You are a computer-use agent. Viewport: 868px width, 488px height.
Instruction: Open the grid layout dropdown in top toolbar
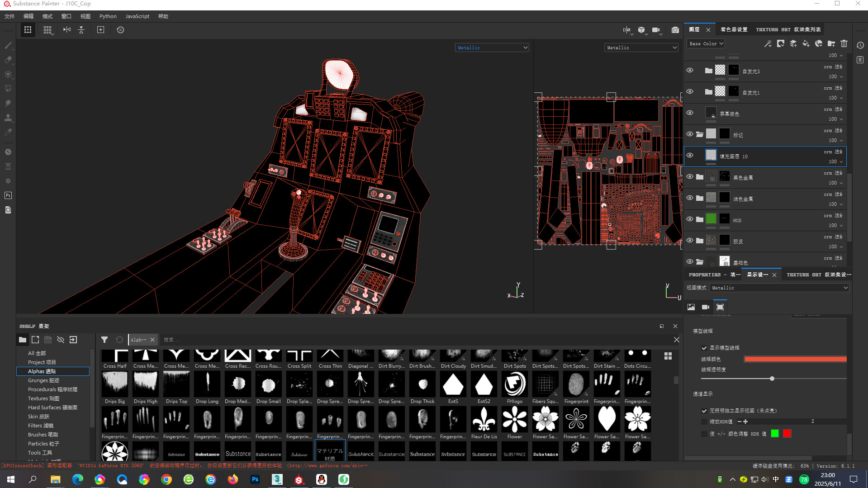47,30
